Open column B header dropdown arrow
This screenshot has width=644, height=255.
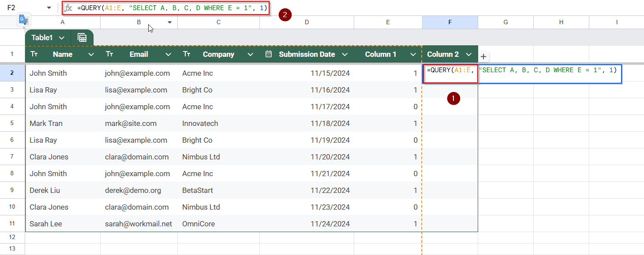(170, 22)
